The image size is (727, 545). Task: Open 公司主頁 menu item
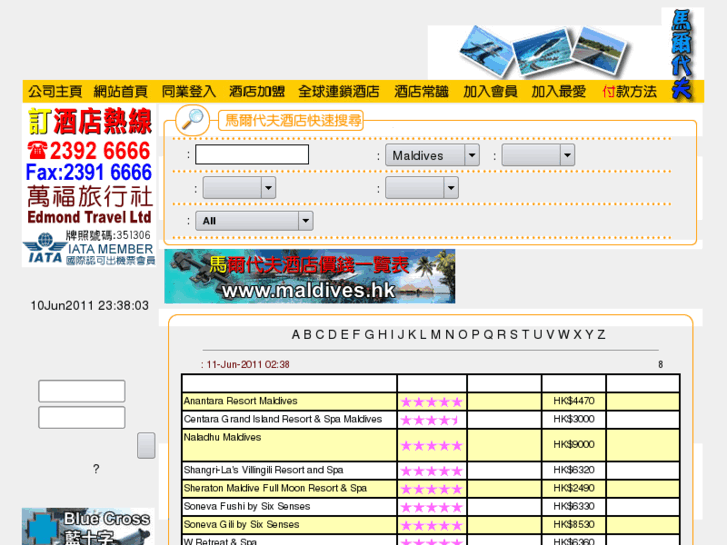pos(55,91)
